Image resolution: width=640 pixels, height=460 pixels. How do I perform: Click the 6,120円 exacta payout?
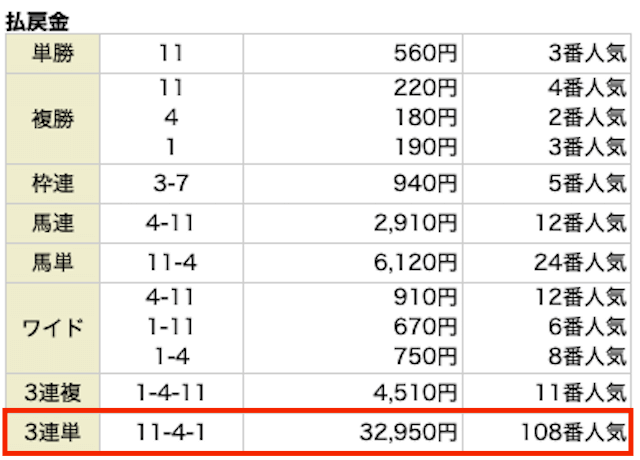pos(415,261)
